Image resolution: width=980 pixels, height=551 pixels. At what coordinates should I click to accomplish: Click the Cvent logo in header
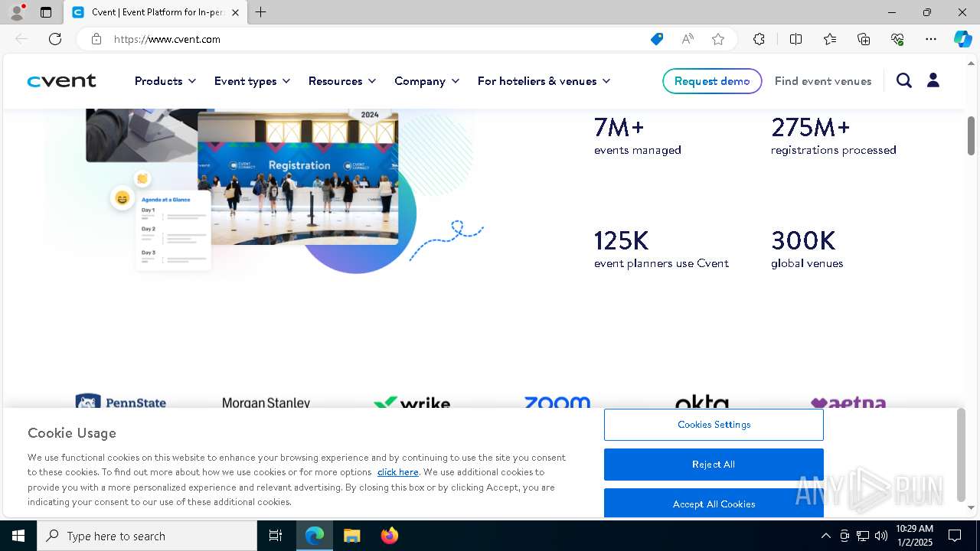click(61, 81)
